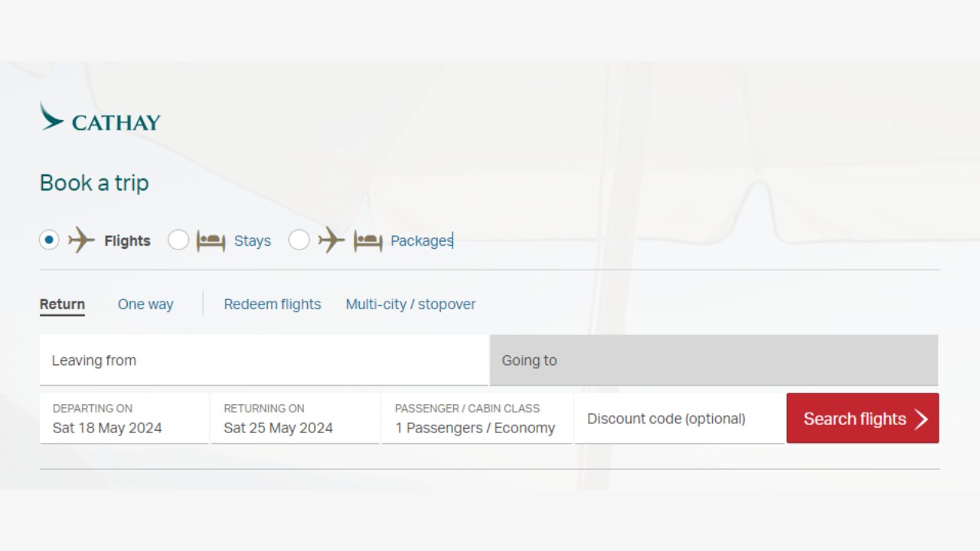Open the Redeem flights tab
The height and width of the screenshot is (551, 980).
click(x=272, y=304)
